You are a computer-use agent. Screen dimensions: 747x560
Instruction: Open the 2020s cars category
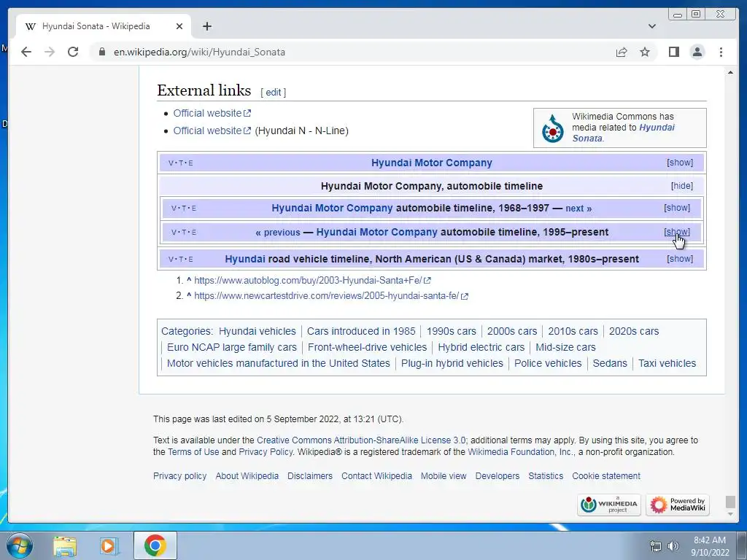pos(634,332)
